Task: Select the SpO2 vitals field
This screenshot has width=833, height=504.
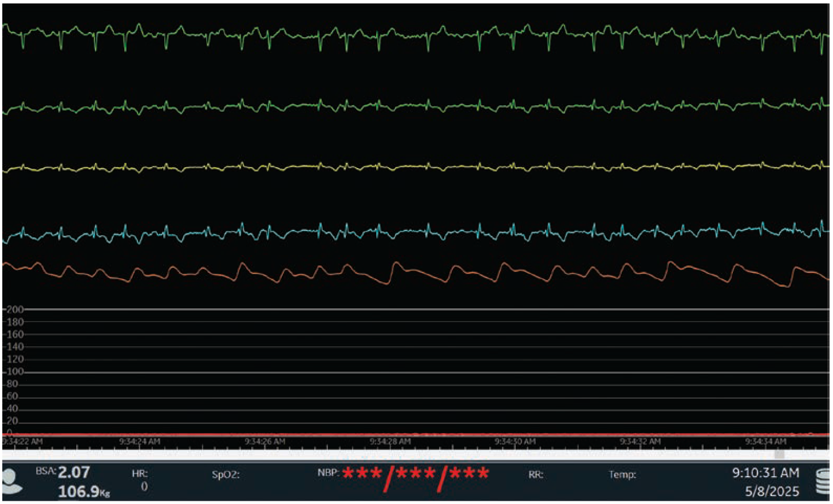Action: point(226,474)
